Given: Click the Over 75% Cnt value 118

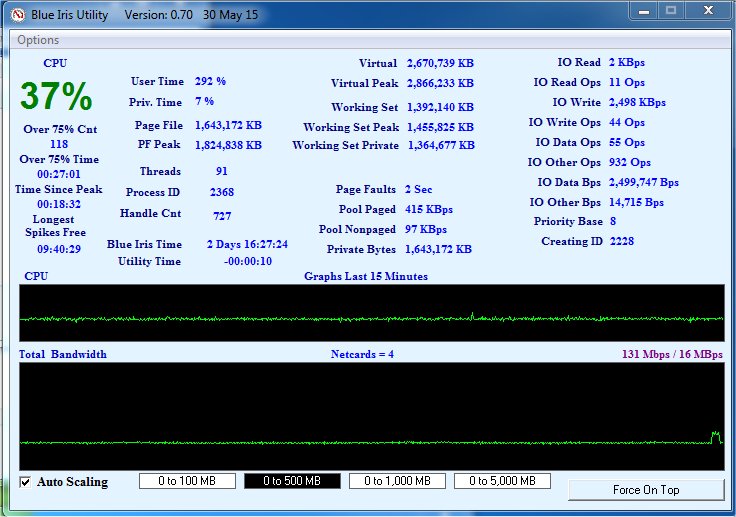Looking at the screenshot, I should (59, 144).
